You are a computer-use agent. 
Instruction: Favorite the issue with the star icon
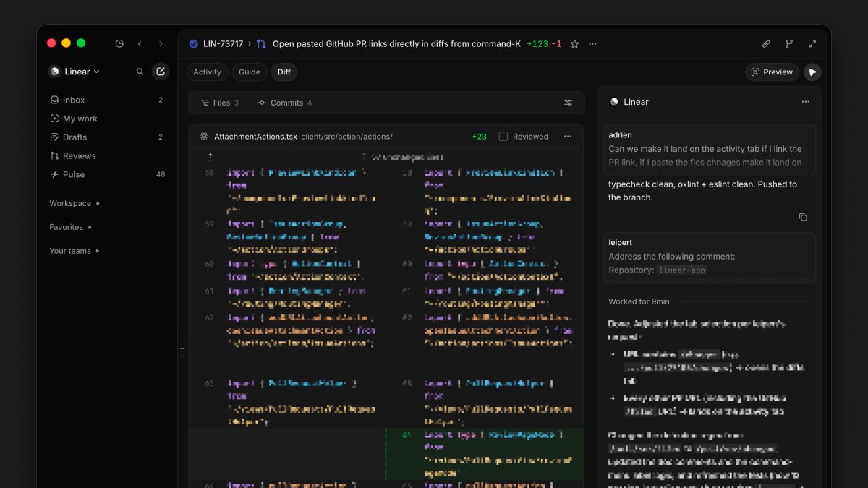coord(574,44)
